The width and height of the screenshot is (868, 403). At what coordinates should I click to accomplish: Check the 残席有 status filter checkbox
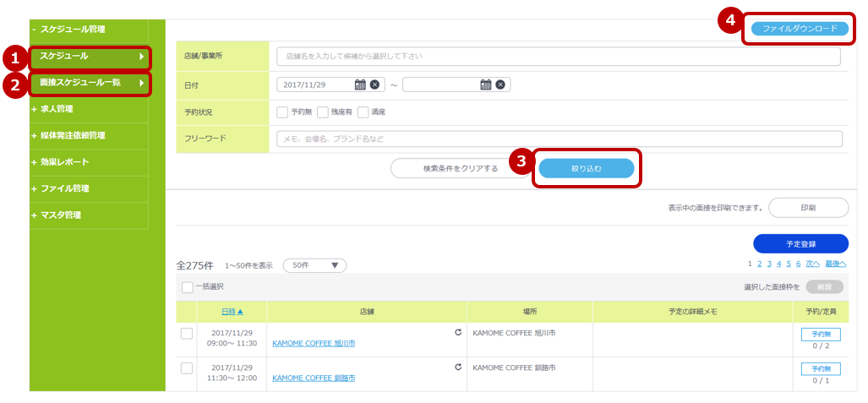click(323, 112)
